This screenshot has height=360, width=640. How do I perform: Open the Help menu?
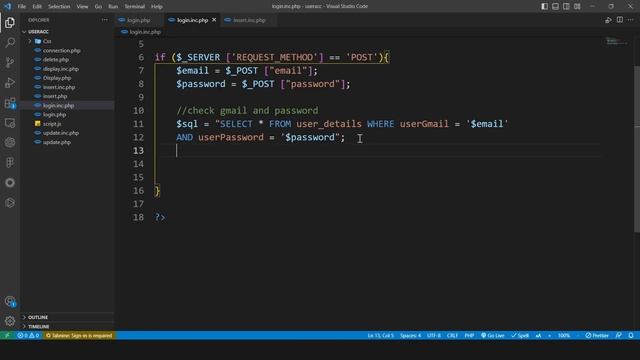157,7
